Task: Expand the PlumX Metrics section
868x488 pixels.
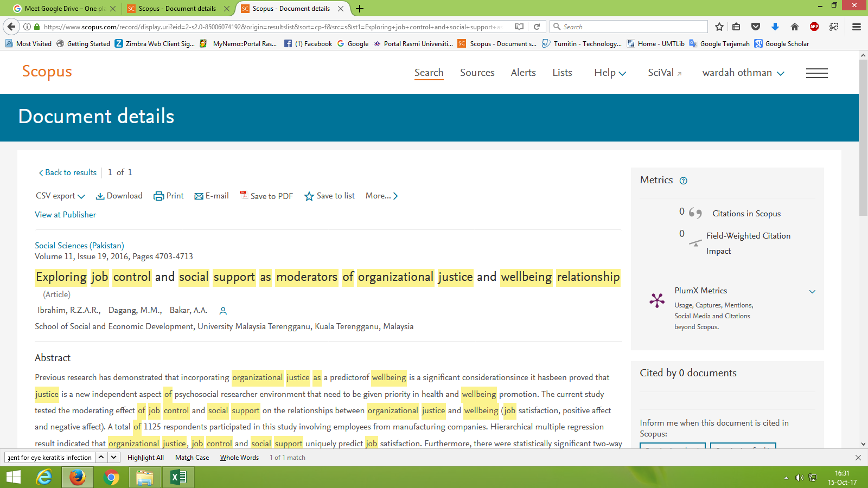Action: pyautogui.click(x=812, y=292)
